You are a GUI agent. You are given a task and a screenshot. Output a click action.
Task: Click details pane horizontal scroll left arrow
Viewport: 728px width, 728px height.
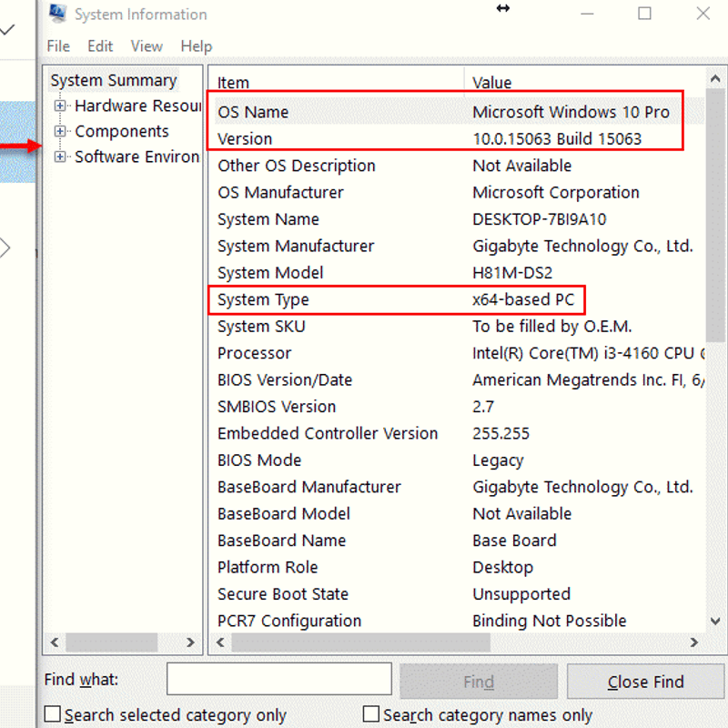point(220,642)
